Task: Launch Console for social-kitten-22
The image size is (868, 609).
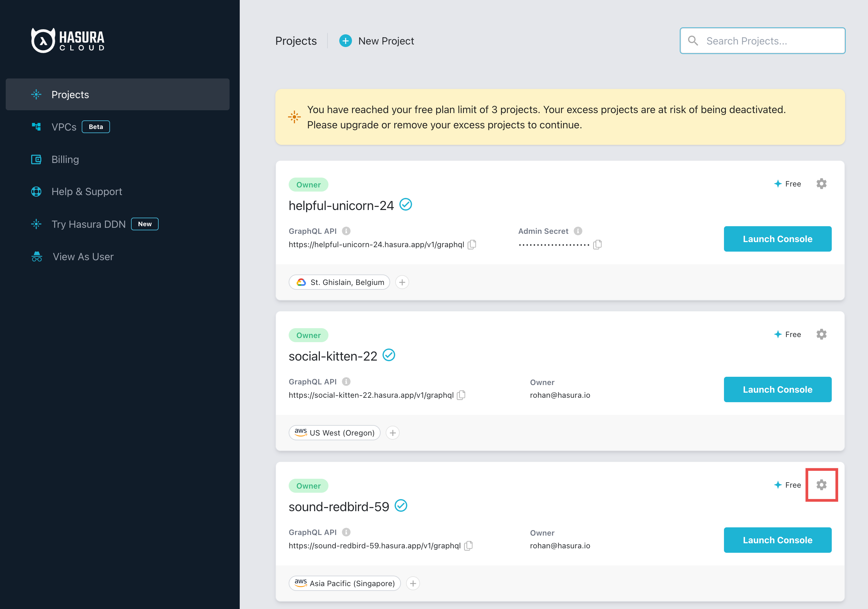Action: (x=777, y=389)
